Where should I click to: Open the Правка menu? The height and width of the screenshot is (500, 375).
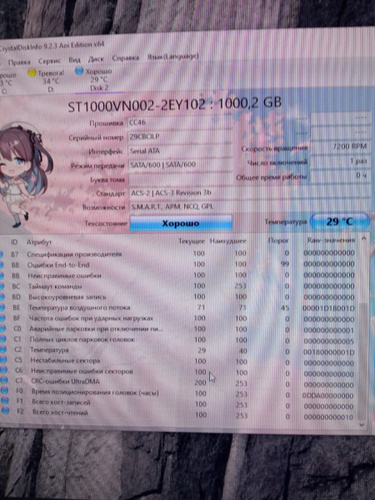point(19,62)
